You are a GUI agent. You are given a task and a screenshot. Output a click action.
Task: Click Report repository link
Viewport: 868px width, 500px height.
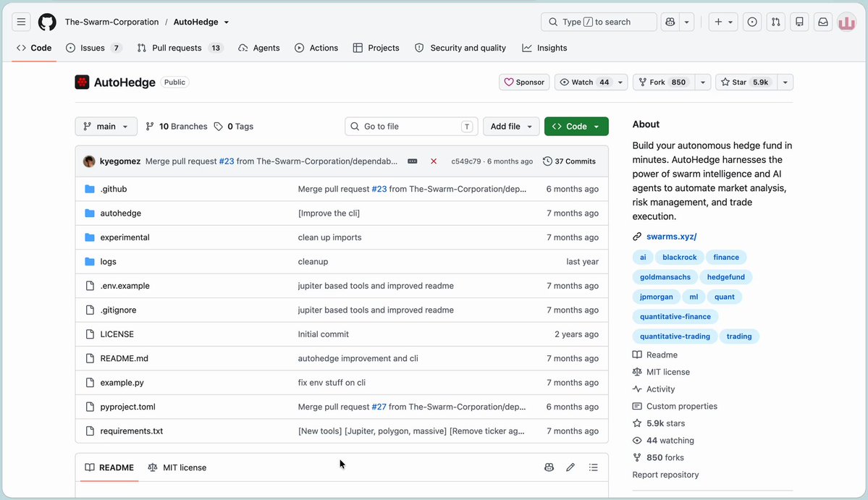[x=665, y=475]
